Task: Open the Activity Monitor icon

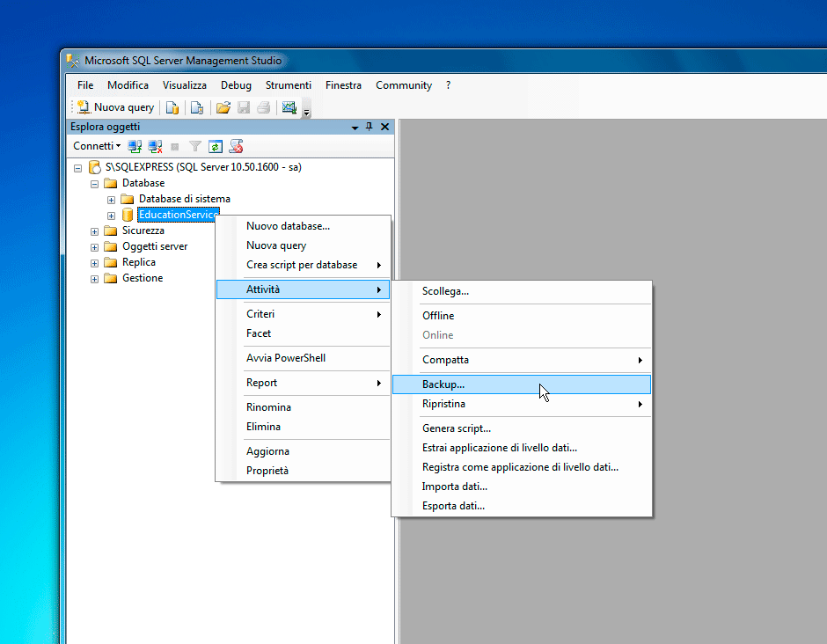Action: click(289, 107)
